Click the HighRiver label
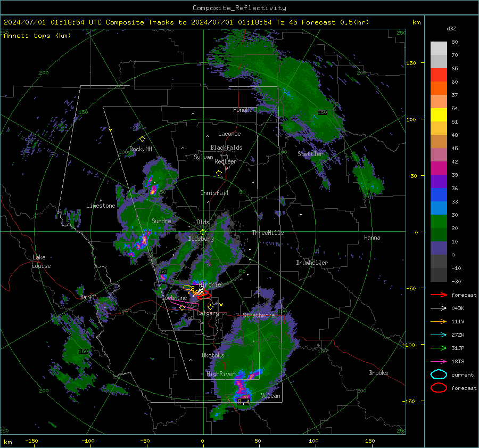 point(221,374)
